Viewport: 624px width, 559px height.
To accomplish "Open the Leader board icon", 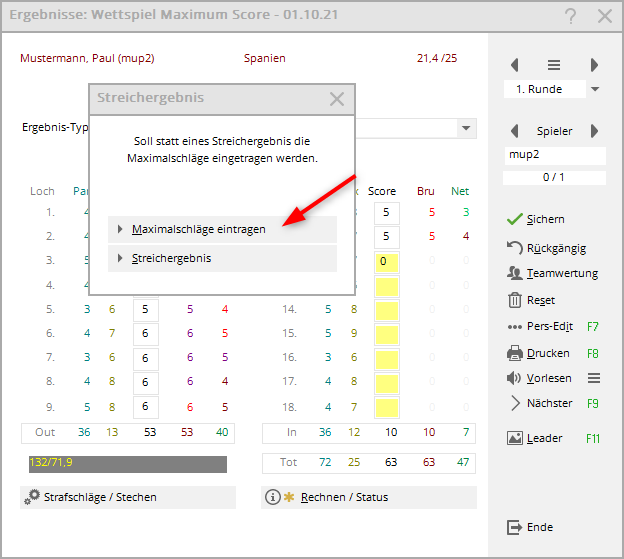I will 515,438.
